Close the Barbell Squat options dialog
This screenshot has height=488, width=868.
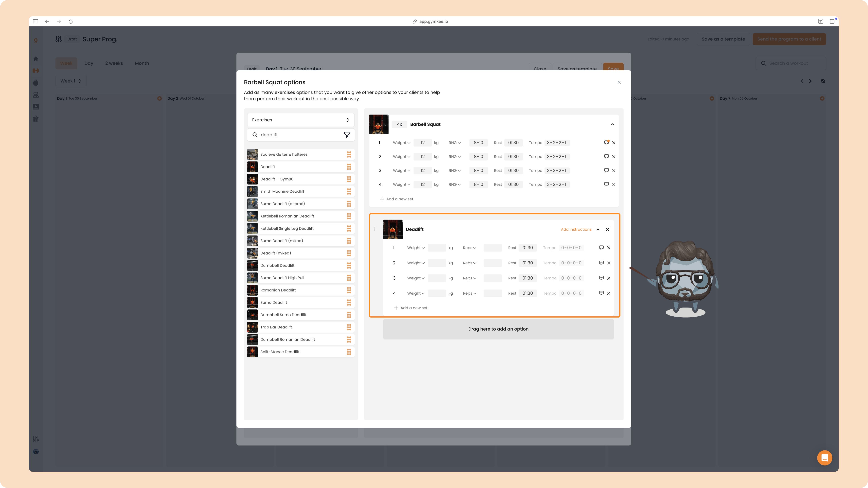[x=619, y=82]
